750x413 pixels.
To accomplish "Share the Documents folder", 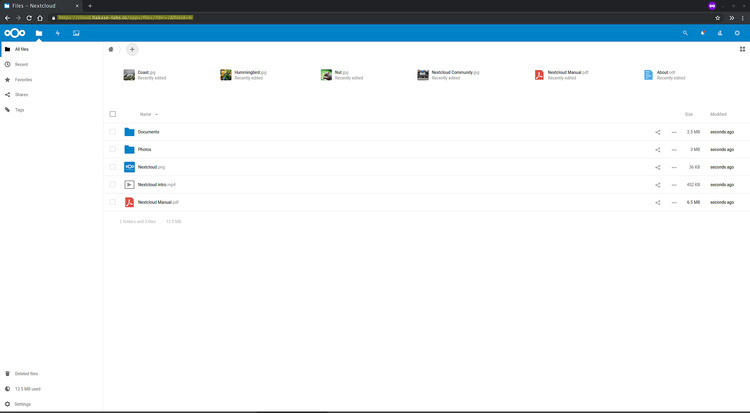I will (x=658, y=132).
